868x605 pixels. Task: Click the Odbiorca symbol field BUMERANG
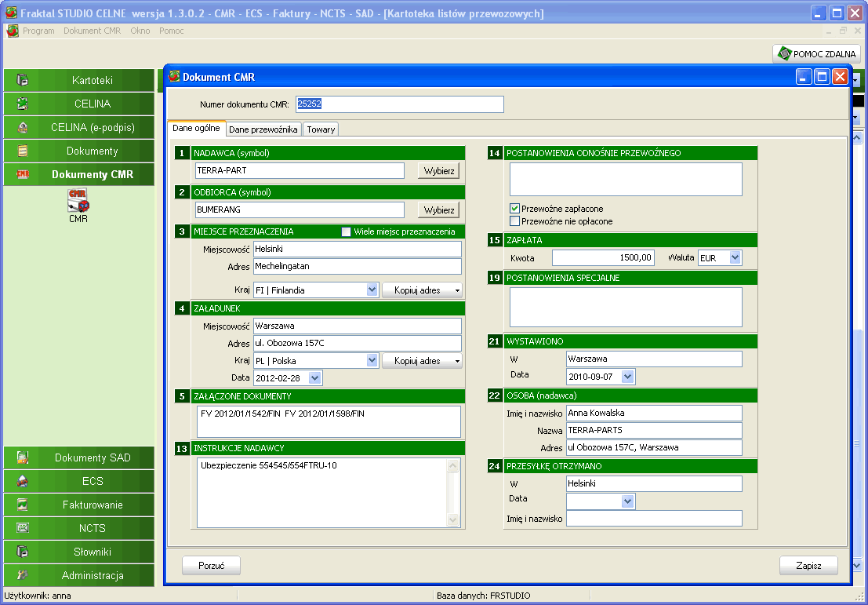300,210
